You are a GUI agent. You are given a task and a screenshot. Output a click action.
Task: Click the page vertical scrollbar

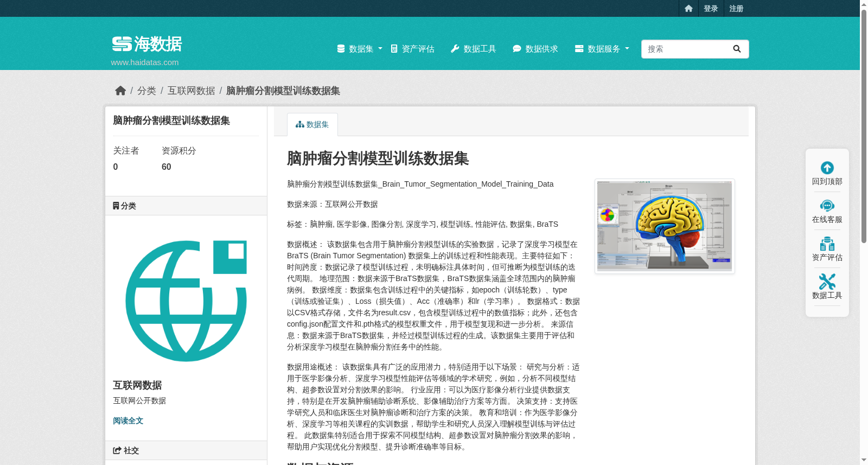click(x=864, y=126)
